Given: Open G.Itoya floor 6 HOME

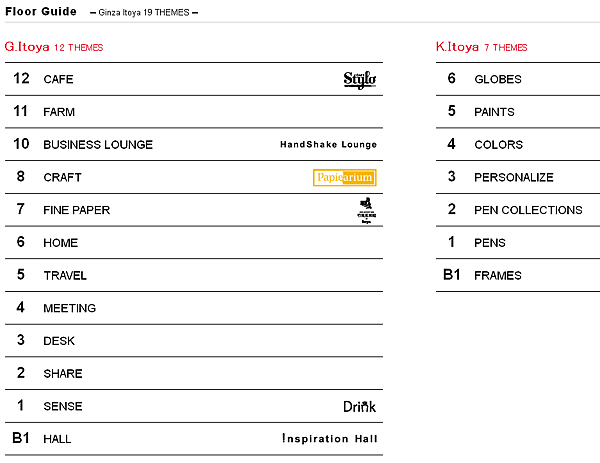Looking at the screenshot, I should (x=194, y=243).
